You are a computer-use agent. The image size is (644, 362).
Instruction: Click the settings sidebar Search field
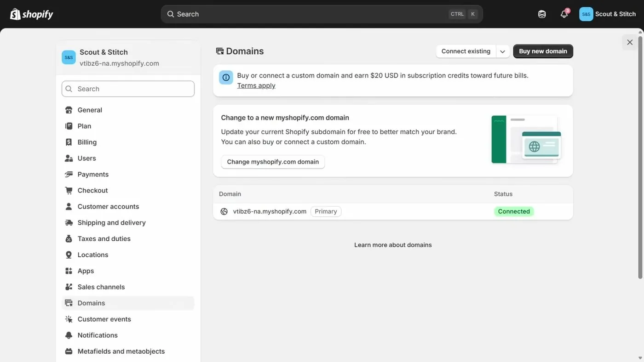[128, 89]
